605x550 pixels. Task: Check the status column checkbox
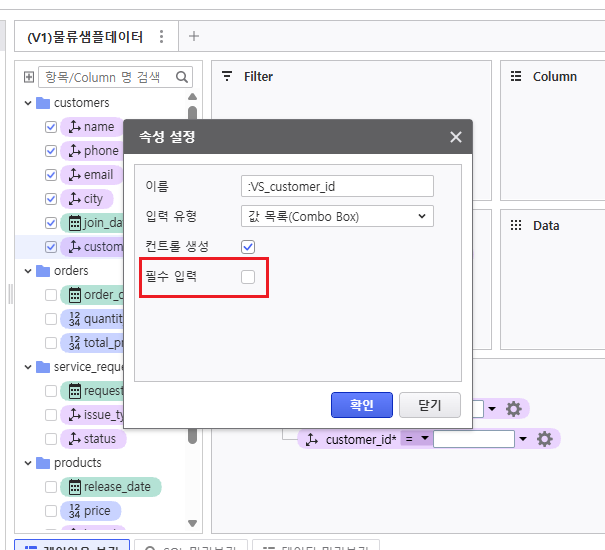[51, 439]
